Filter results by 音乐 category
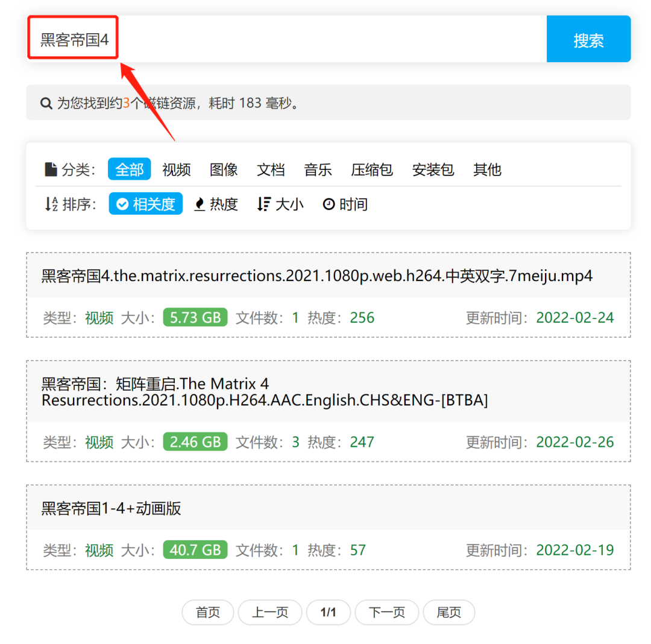The image size is (651, 644). pos(318,169)
